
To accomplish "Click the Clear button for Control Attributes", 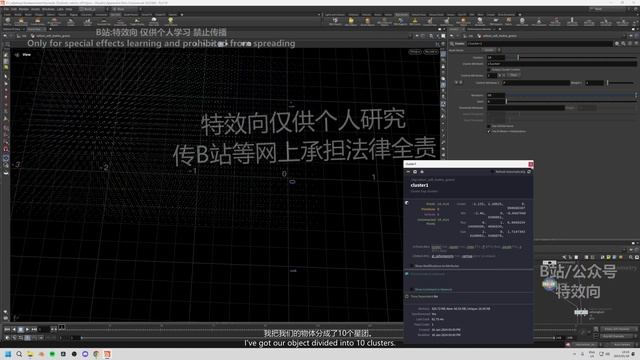I will (x=514, y=76).
